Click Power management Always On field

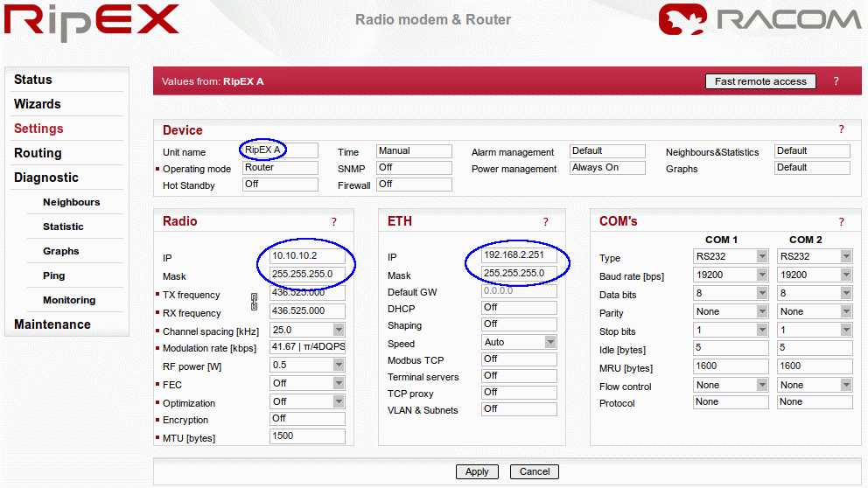pos(607,168)
